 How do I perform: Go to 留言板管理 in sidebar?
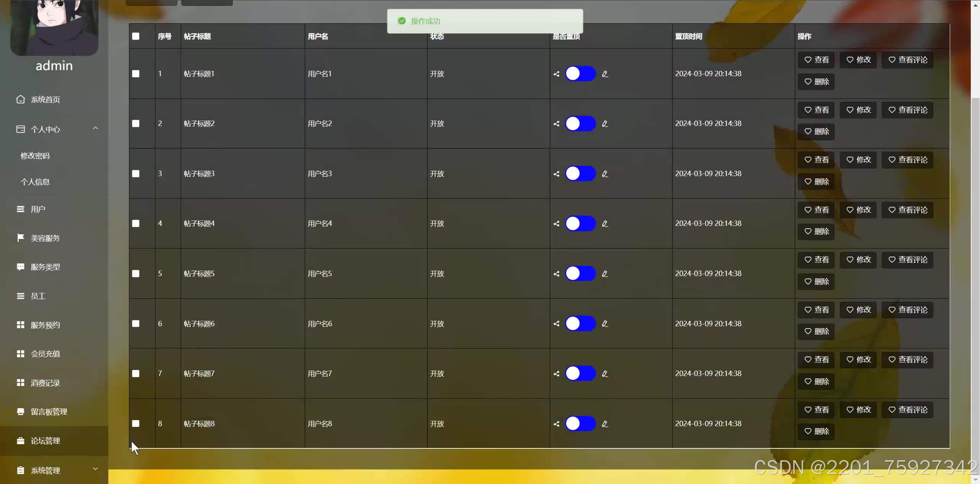tap(49, 412)
